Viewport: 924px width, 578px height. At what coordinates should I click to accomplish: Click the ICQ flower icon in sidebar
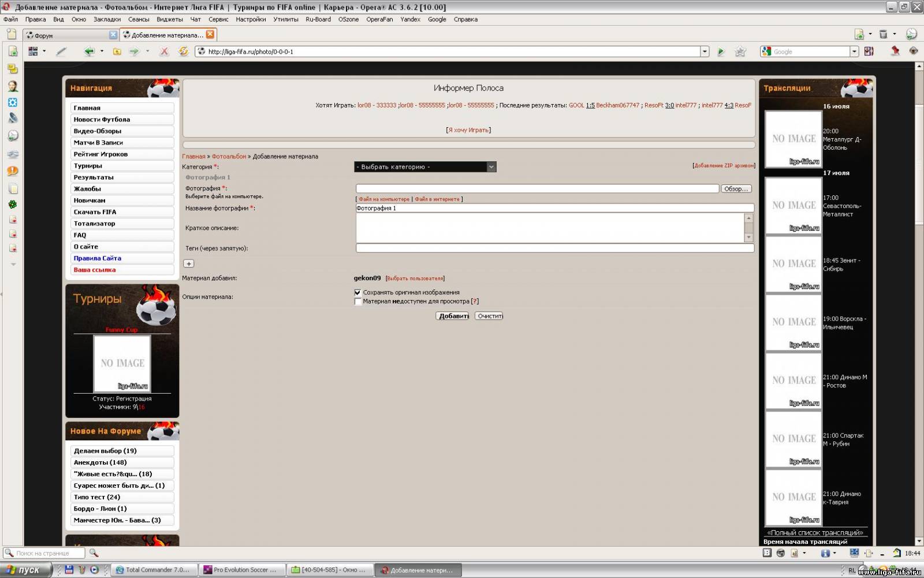click(x=13, y=205)
